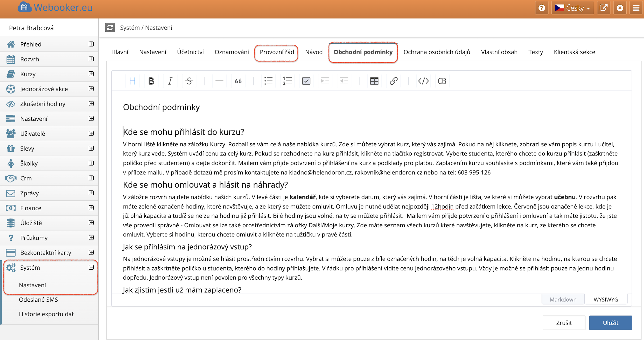Open the help question mark icon
The image size is (644, 340).
[x=542, y=8]
